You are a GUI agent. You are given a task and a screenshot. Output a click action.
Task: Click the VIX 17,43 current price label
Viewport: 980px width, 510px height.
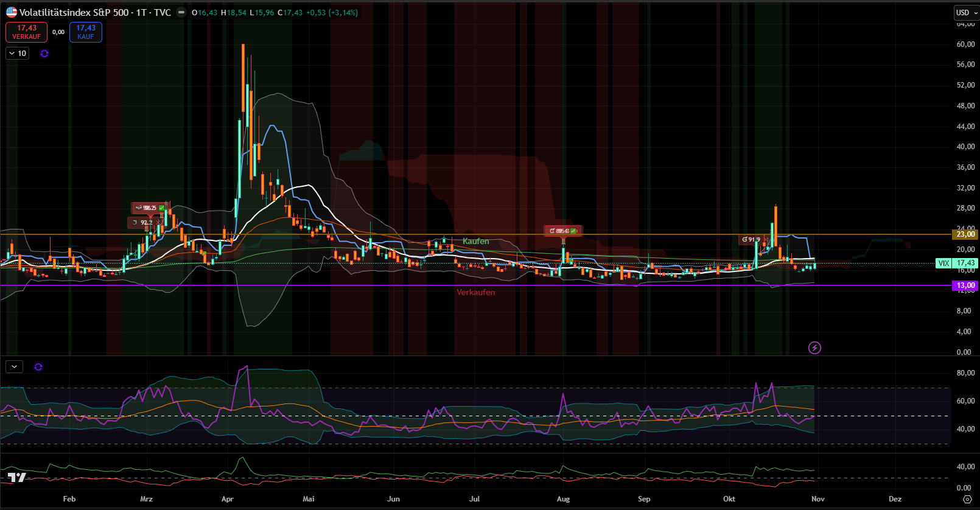click(x=957, y=264)
